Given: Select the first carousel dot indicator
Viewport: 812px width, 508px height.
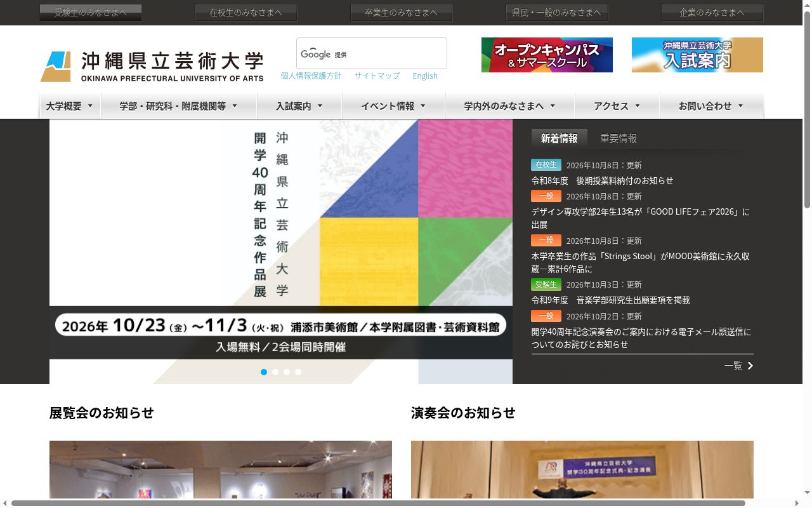Looking at the screenshot, I should (x=264, y=372).
